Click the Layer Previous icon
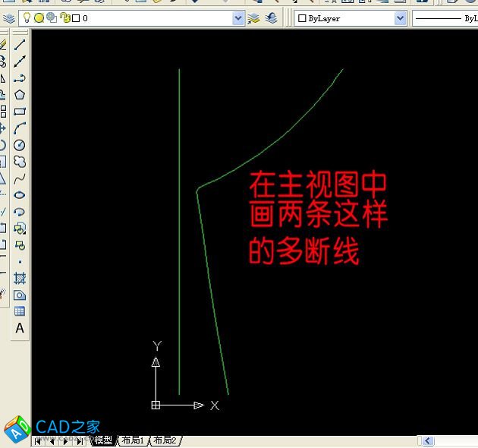478x448 pixels. [271, 18]
